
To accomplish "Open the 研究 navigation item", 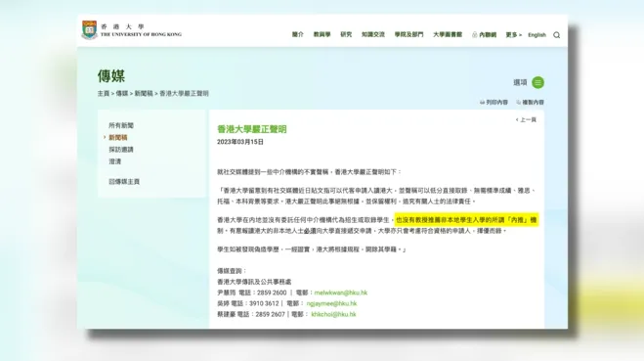I will tap(346, 34).
